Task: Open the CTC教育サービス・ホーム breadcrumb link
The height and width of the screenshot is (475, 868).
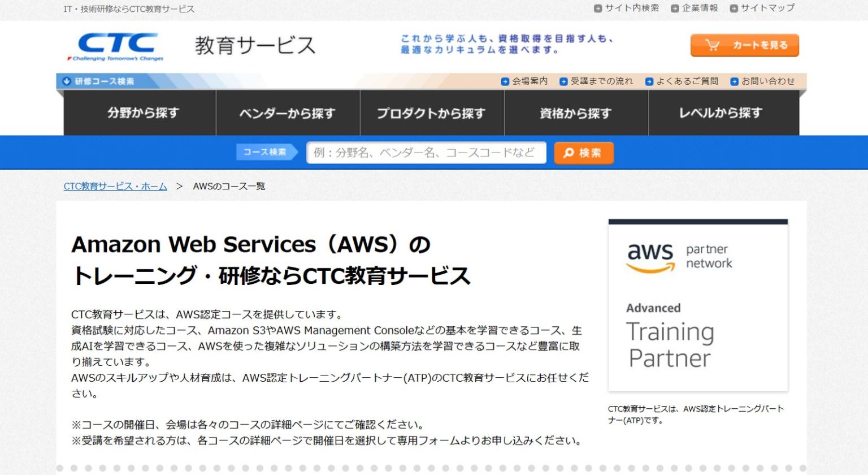Action: click(x=115, y=186)
